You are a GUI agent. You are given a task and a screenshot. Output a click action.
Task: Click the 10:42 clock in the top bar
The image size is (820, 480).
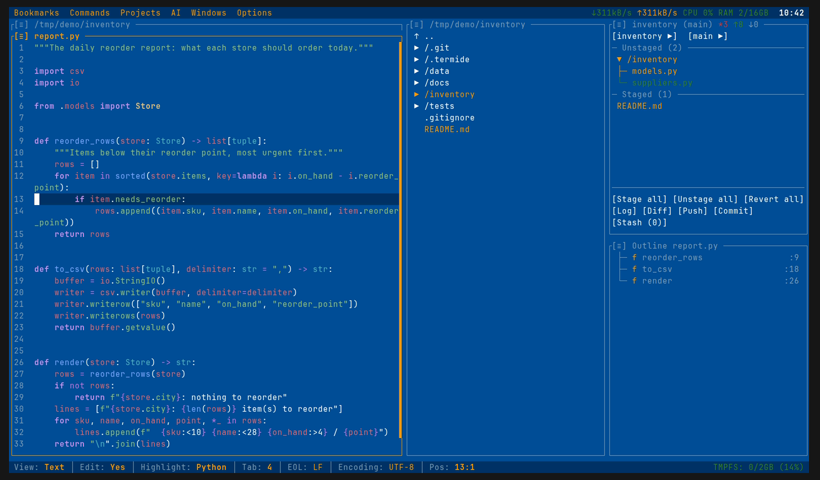(x=791, y=13)
